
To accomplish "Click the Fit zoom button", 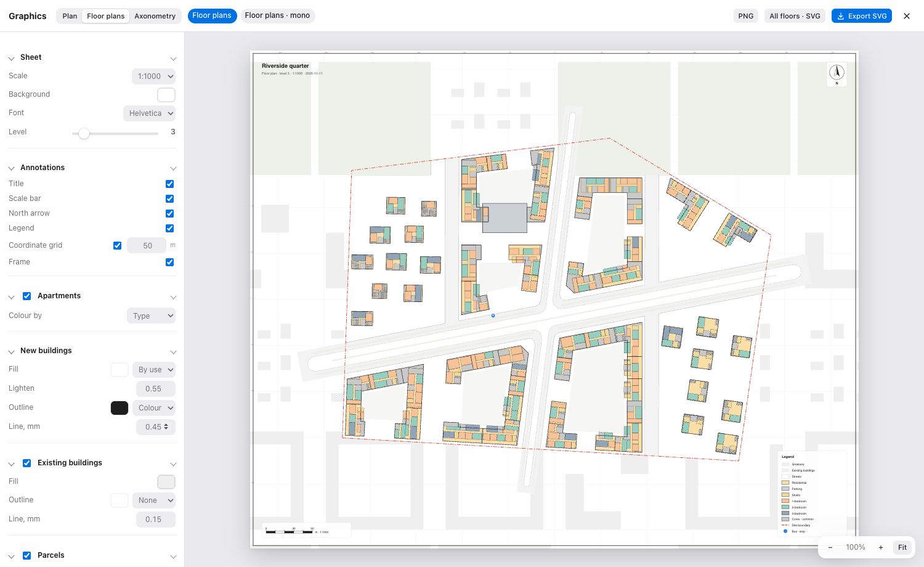I will click(x=902, y=547).
